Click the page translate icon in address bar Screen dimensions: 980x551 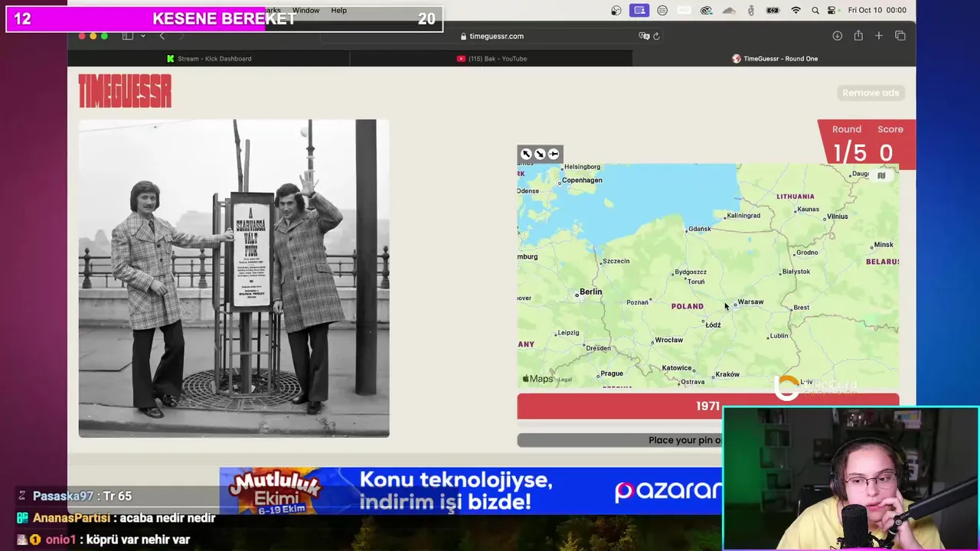point(644,36)
